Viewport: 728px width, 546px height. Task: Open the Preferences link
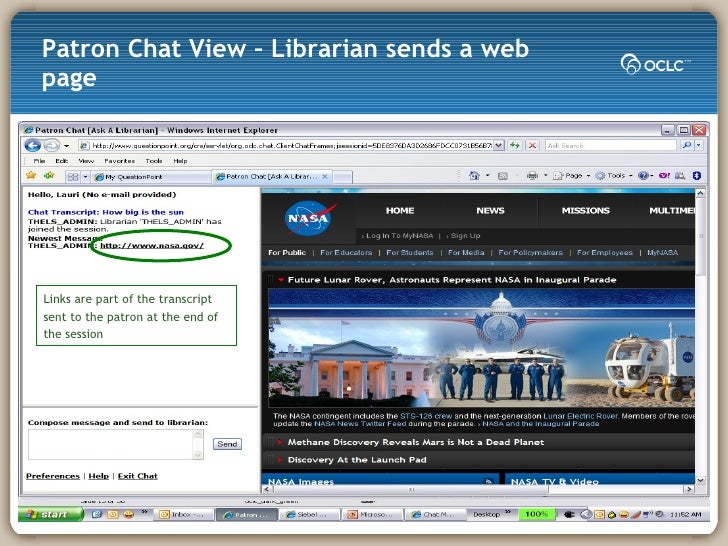click(x=53, y=476)
